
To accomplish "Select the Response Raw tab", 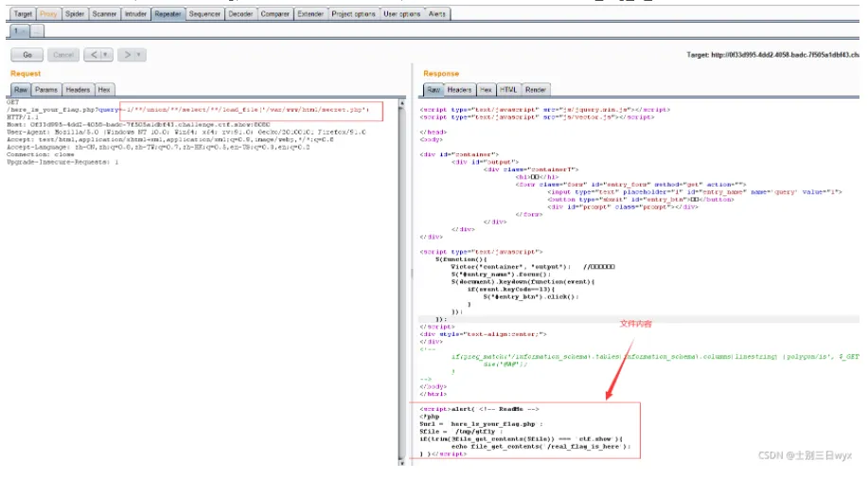I will [434, 90].
